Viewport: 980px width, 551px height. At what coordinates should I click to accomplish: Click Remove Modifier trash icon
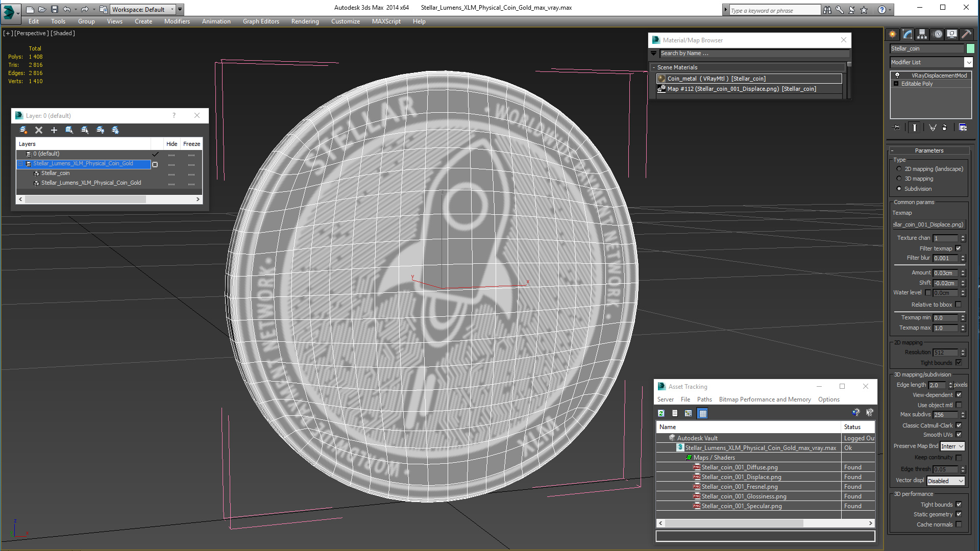(945, 128)
